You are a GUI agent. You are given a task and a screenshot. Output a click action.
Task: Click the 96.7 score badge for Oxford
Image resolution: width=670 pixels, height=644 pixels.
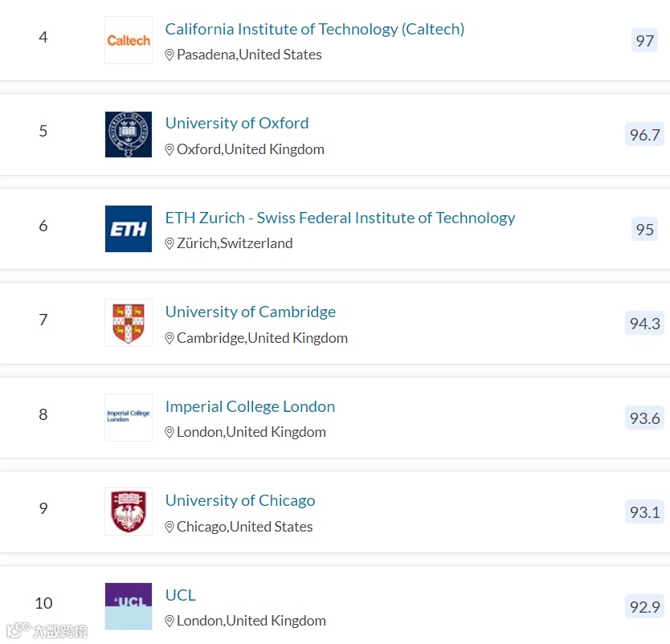644,135
